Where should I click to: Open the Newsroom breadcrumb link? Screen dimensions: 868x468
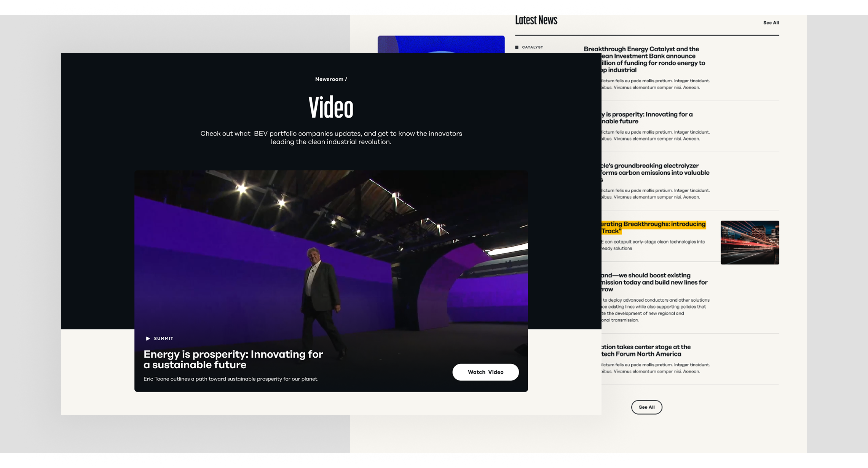[329, 79]
